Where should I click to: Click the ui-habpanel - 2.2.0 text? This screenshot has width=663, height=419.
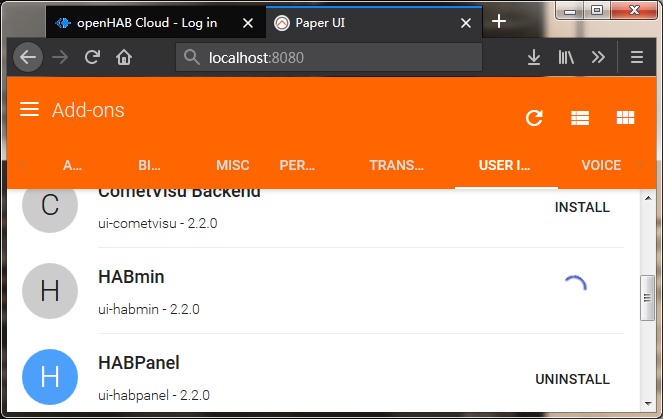[154, 395]
